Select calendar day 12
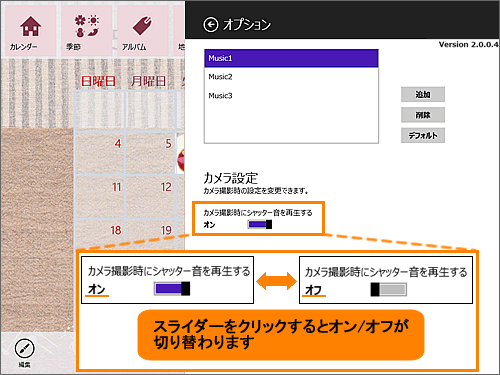This screenshot has width=500, height=375. 151,197
